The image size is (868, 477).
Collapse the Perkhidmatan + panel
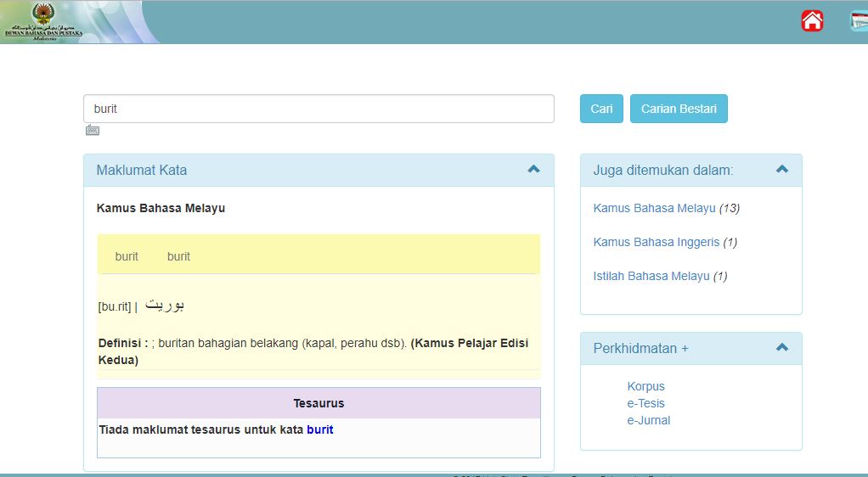781,347
